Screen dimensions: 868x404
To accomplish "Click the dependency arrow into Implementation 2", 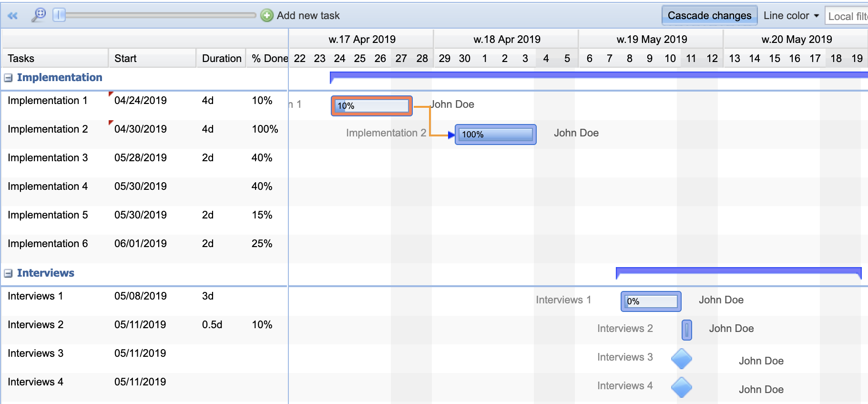I will click(450, 135).
